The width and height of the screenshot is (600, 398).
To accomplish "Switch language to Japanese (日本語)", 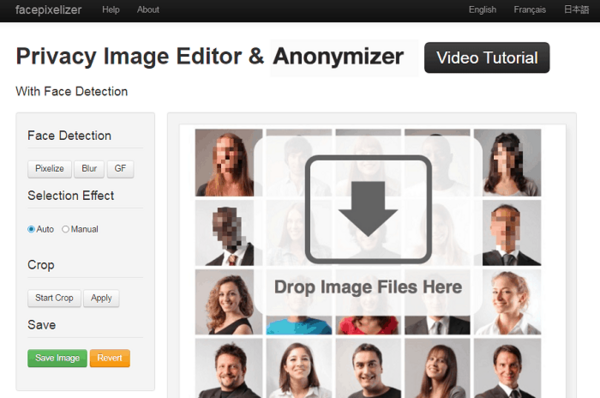I will (x=576, y=10).
